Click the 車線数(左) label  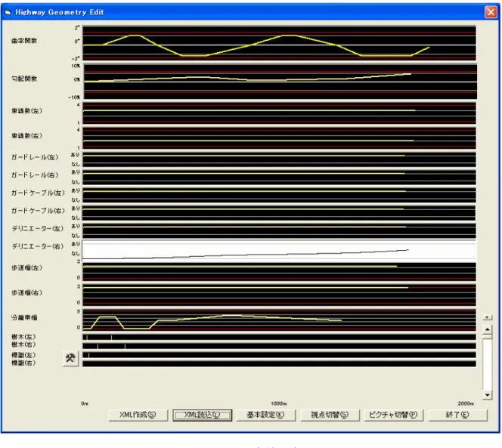[27, 111]
